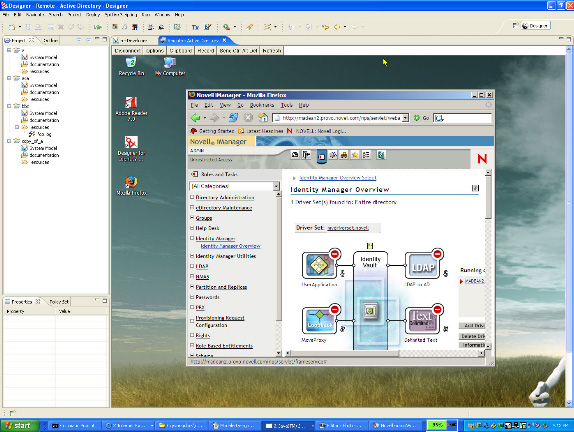This screenshot has height=432, width=574.
Task: Open the Getting Started bookmark
Action: click(212, 131)
